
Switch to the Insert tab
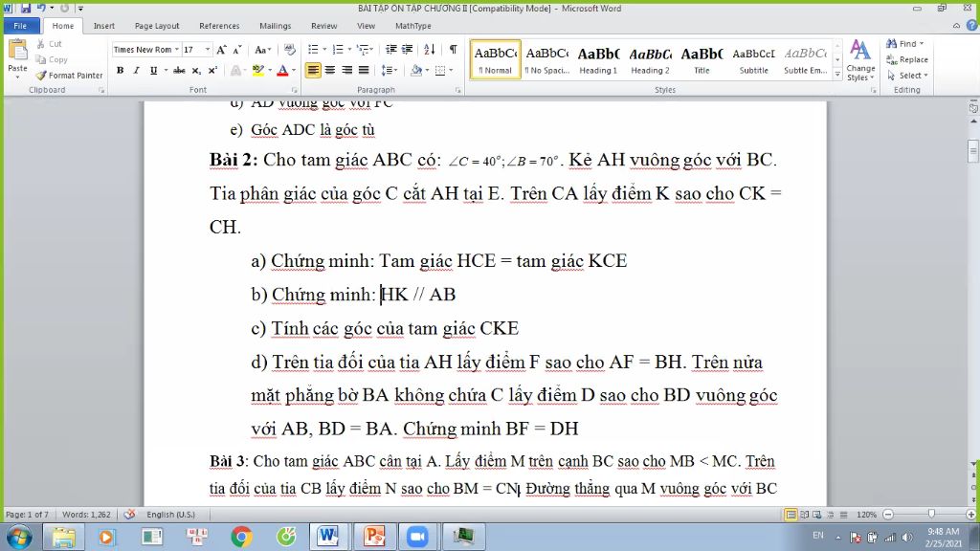(x=103, y=26)
